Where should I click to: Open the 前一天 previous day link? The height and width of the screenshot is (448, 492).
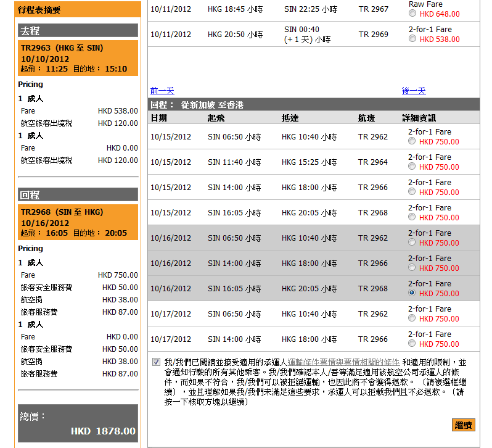tap(162, 91)
